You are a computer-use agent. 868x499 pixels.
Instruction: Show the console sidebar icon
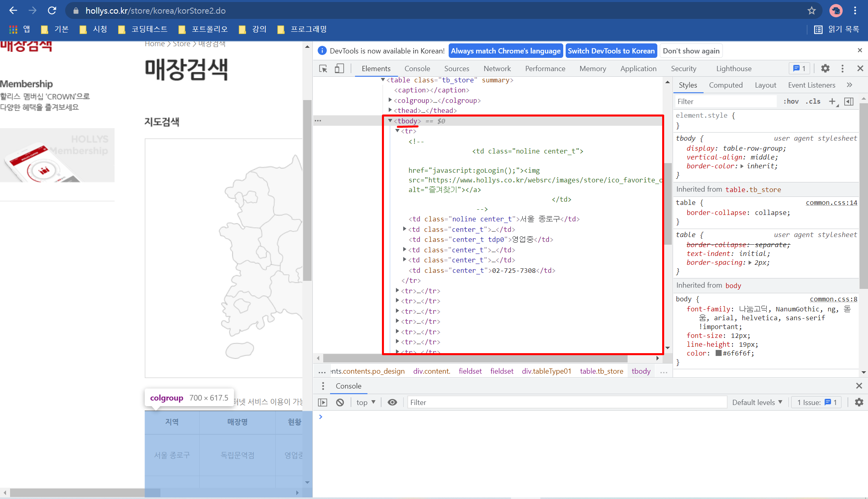click(x=322, y=402)
